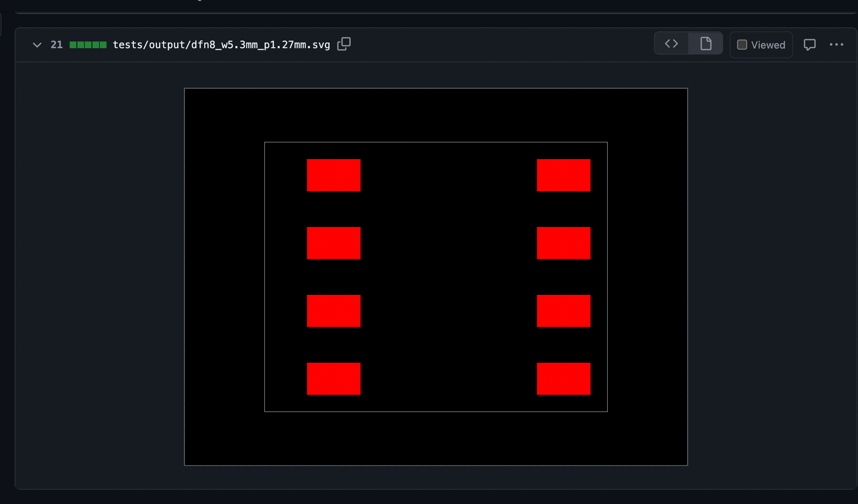
Task: Open the three-dot file options menu
Action: pos(836,45)
